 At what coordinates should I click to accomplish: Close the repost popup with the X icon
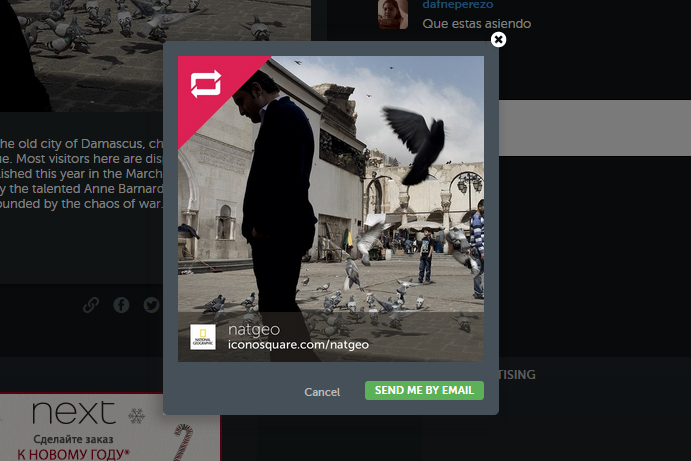coord(498,40)
